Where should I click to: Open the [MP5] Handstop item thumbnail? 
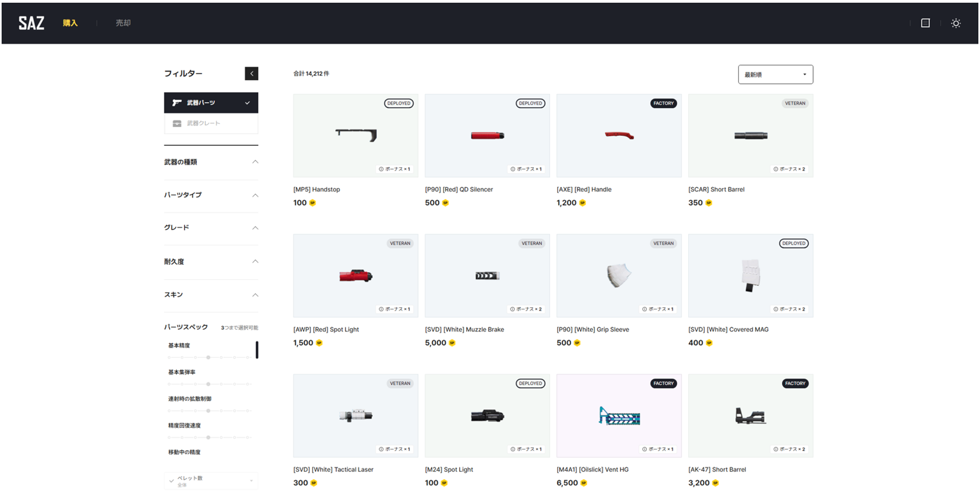pyautogui.click(x=355, y=135)
